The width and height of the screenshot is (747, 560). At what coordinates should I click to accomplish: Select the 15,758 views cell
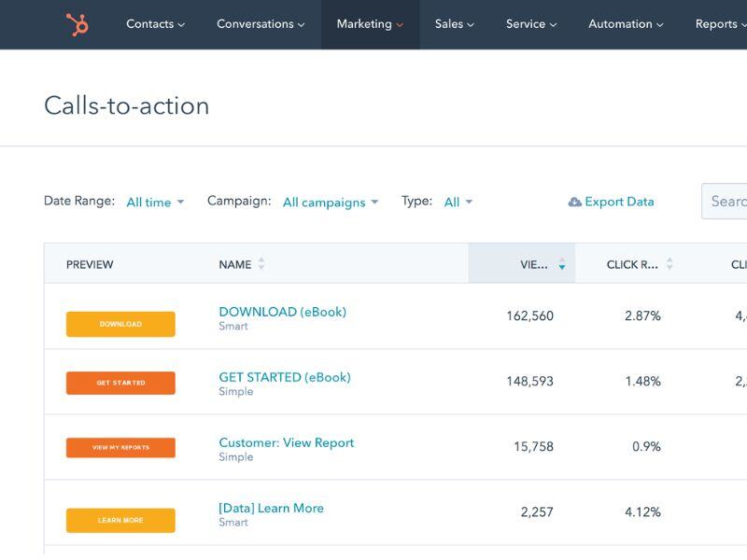coord(533,446)
